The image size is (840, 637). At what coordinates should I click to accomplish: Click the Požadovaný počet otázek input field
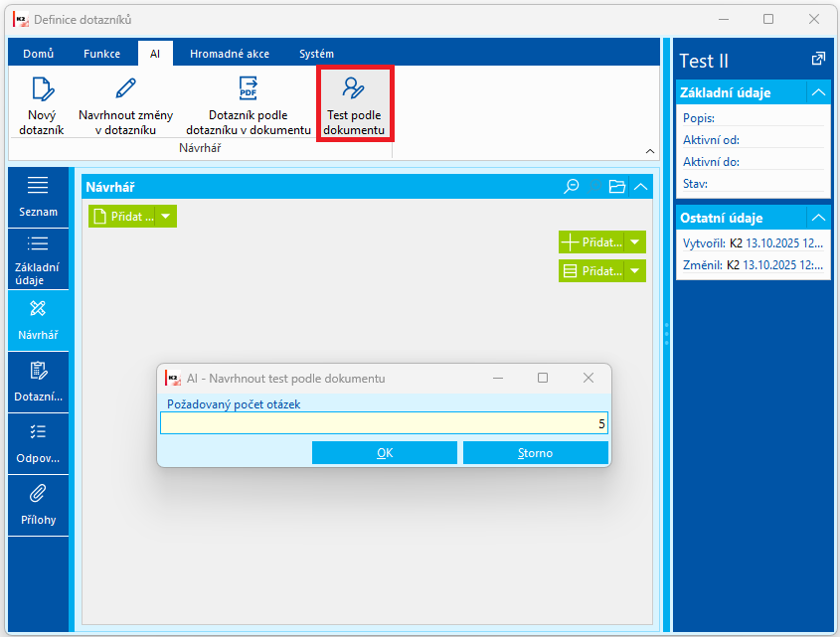click(x=384, y=423)
